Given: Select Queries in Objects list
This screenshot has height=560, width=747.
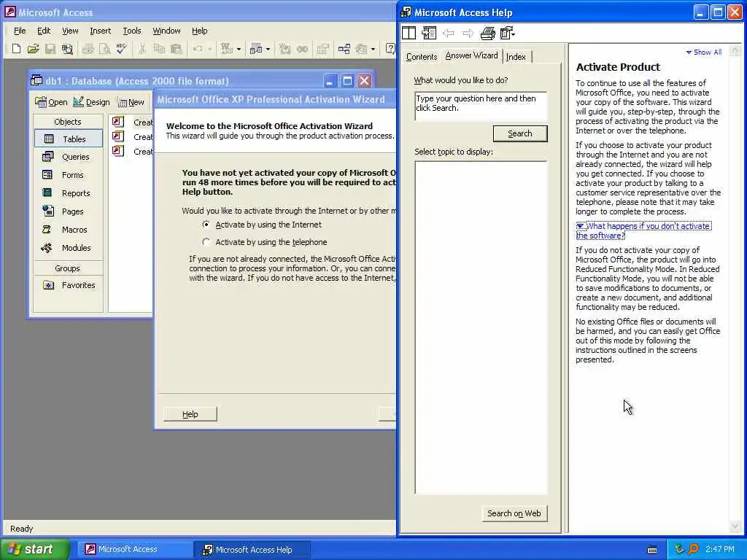Looking at the screenshot, I should (69, 157).
